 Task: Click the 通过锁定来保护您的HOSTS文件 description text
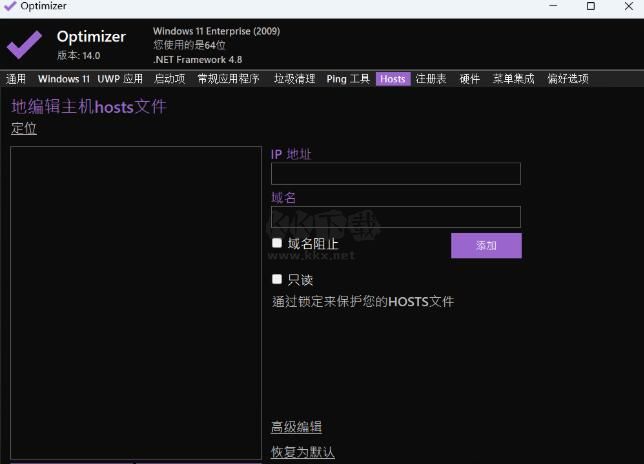[x=363, y=302]
